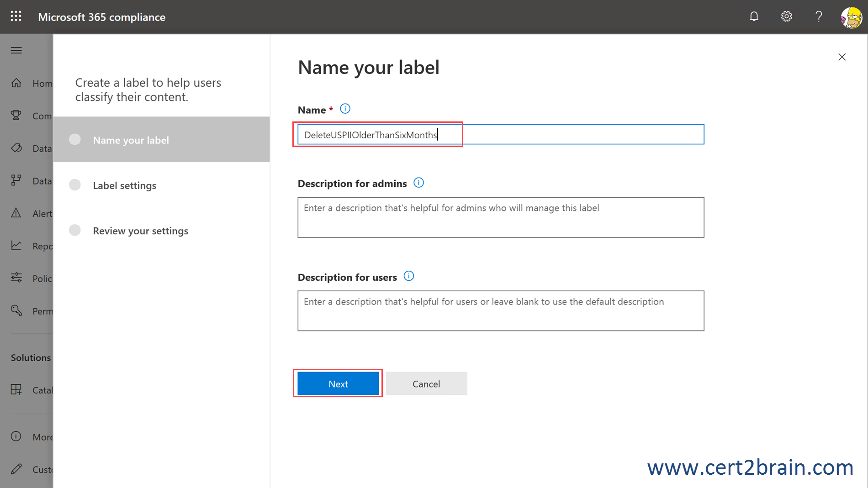The image size is (868, 488).
Task: Open Permissions via the key icon
Action: pos(16,311)
